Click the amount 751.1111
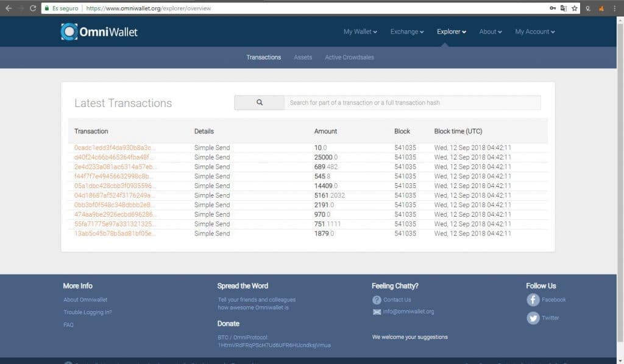 [327, 224]
